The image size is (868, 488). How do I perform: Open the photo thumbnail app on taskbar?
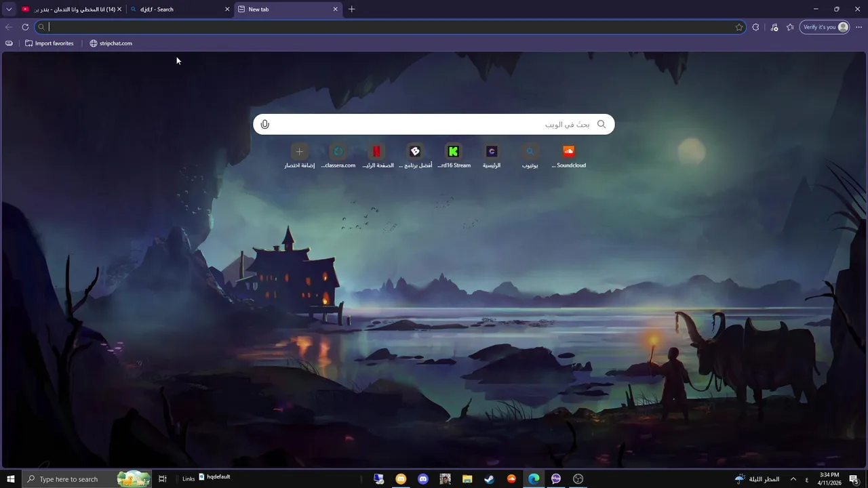point(445,479)
